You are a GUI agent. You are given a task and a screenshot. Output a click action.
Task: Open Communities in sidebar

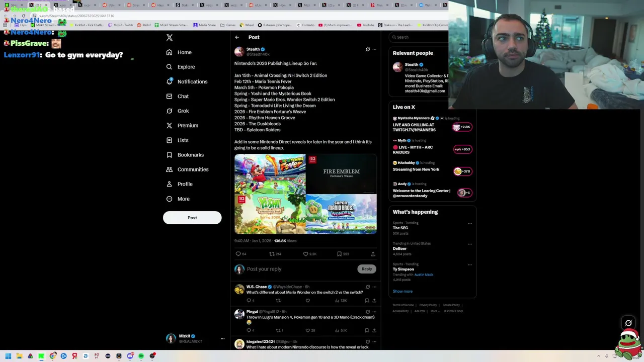[x=187, y=169]
